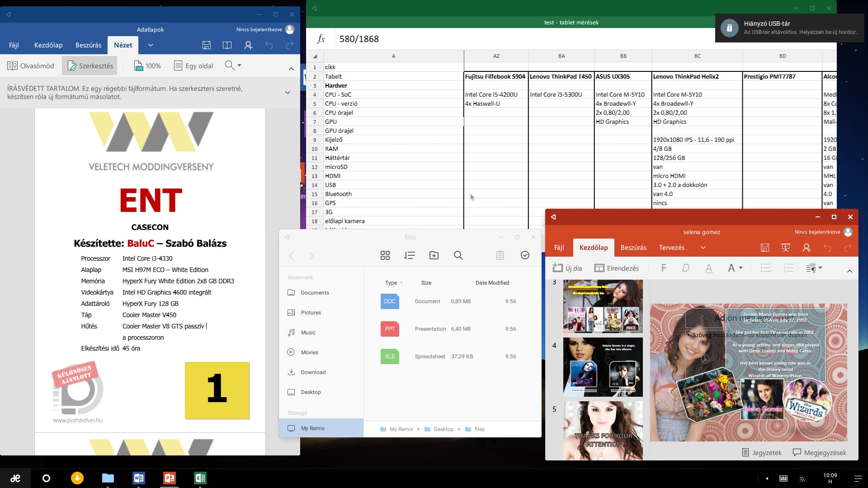Click Excel formula bar showing 580/1868

coord(524,39)
